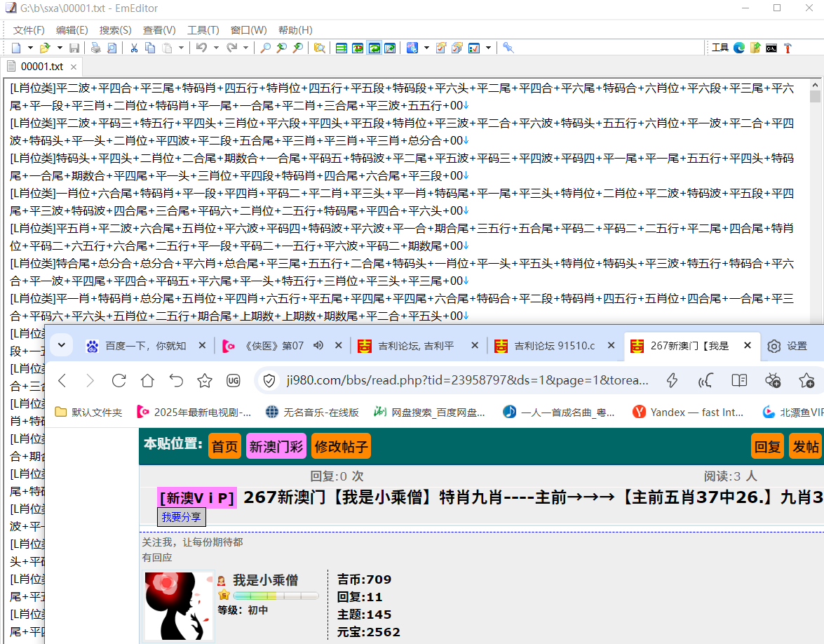The image size is (824, 644).
Task: Click the browser reload icon
Action: coord(119,380)
